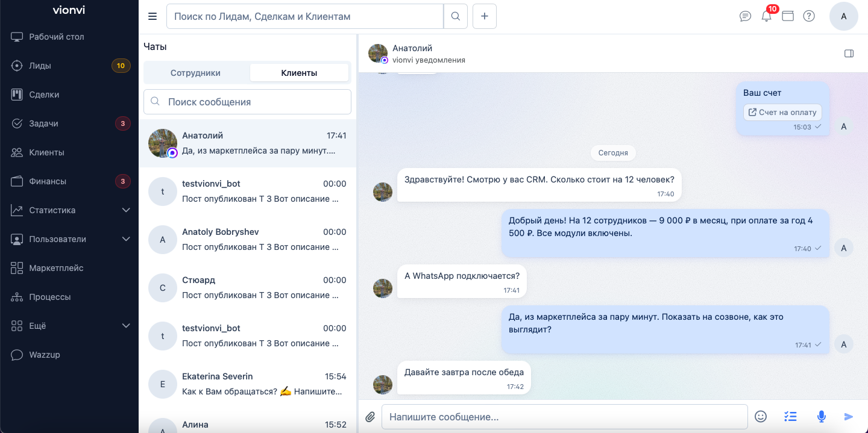Screen dimensions: 868x433
Task: Open the window panel icon in top bar
Action: [788, 16]
